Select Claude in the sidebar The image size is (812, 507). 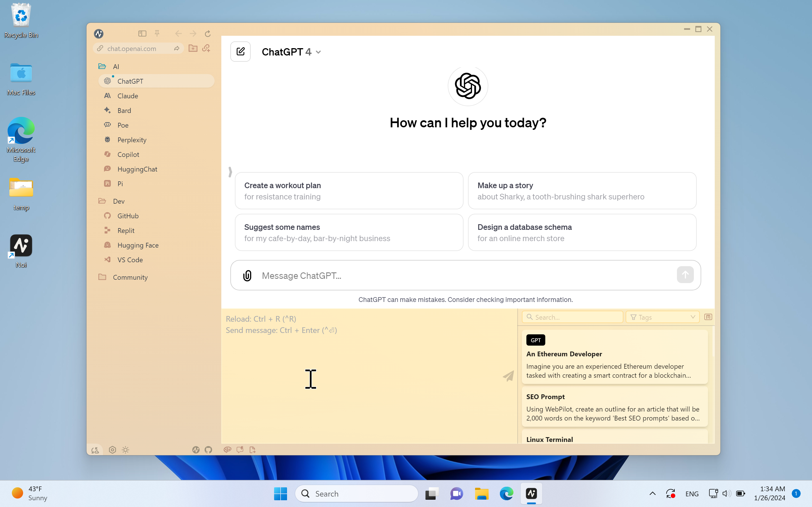pos(127,96)
